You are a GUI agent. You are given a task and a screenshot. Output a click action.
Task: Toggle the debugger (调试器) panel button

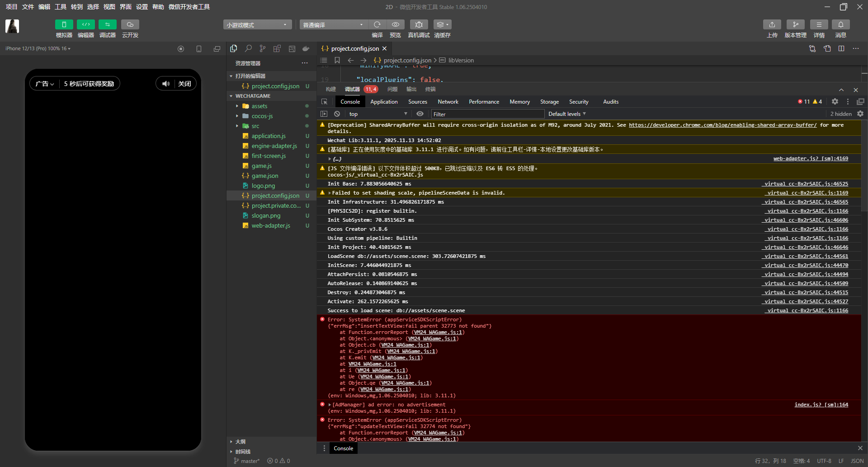[107, 24]
